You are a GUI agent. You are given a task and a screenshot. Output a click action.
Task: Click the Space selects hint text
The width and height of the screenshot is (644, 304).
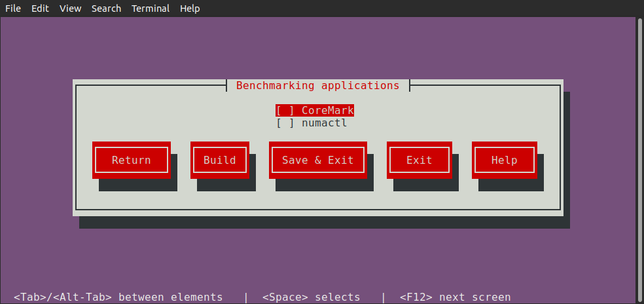[x=311, y=297]
